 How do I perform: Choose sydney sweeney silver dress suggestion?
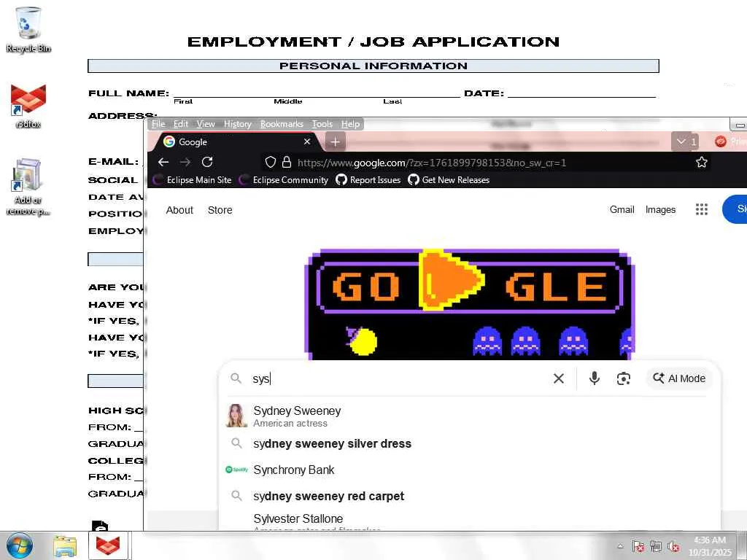click(469, 443)
